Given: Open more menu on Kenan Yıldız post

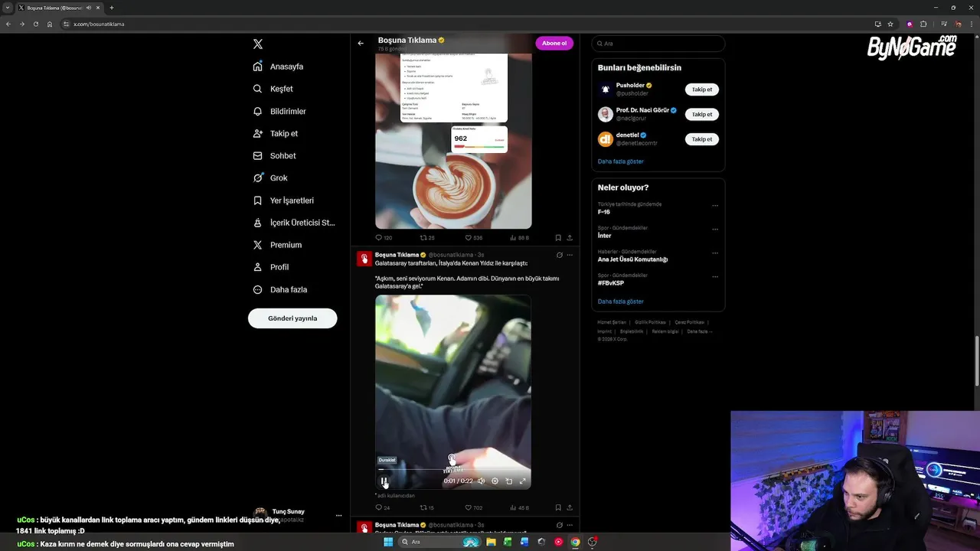Looking at the screenshot, I should pyautogui.click(x=570, y=255).
